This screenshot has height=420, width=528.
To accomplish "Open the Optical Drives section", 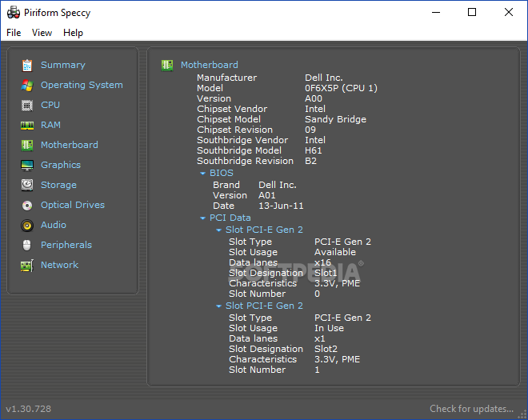I will [x=73, y=205].
